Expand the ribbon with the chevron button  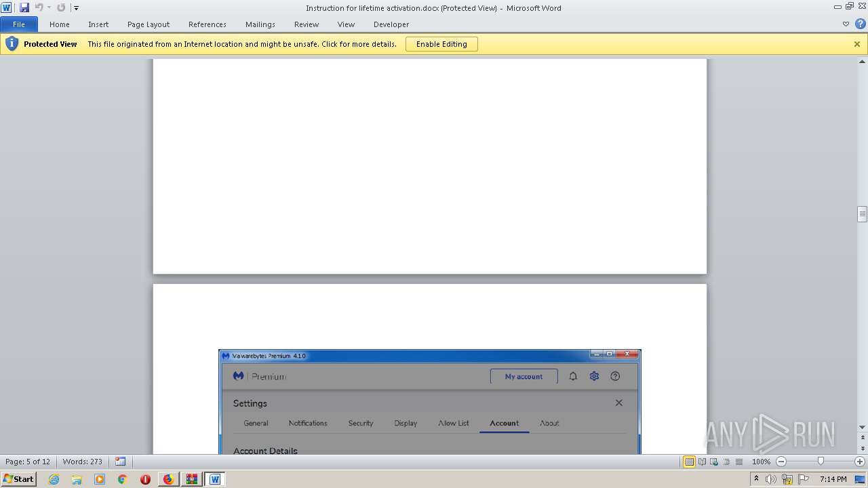pos(846,24)
